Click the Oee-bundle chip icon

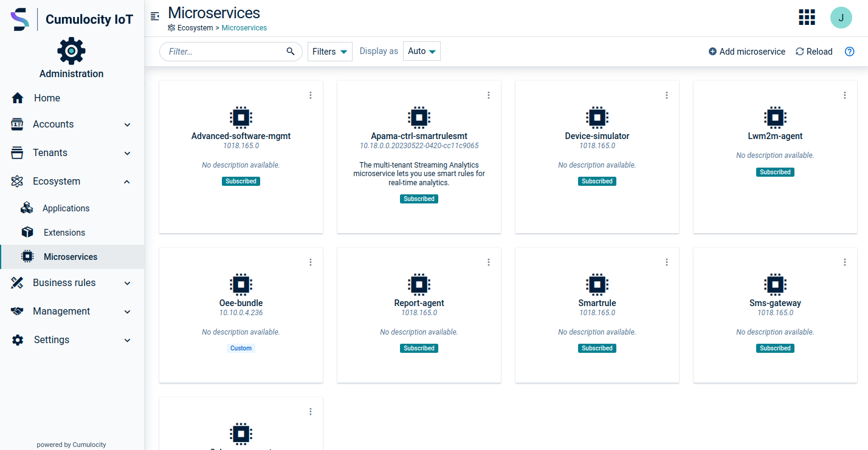point(241,284)
